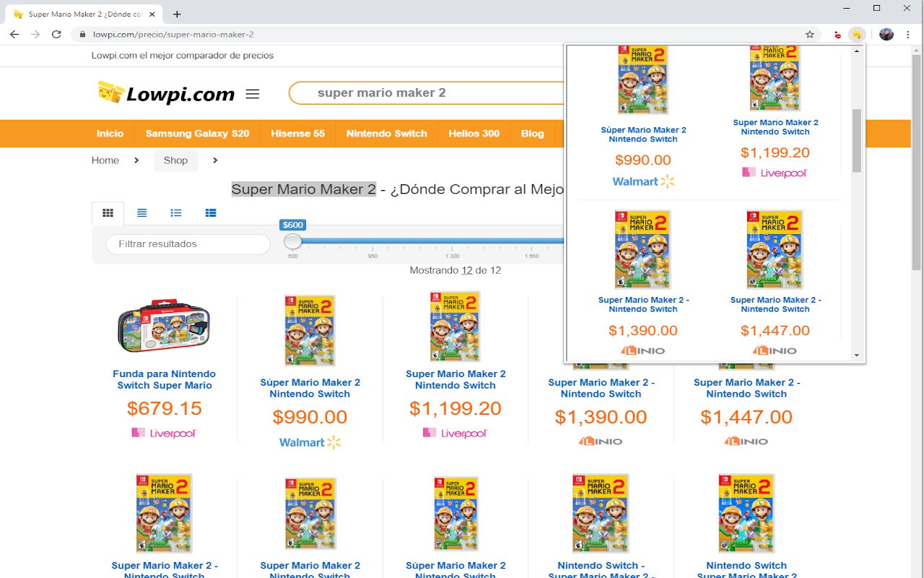The width and height of the screenshot is (924, 578).
Task: Open Chrome's three-dot menu
Action: pyautogui.click(x=908, y=34)
